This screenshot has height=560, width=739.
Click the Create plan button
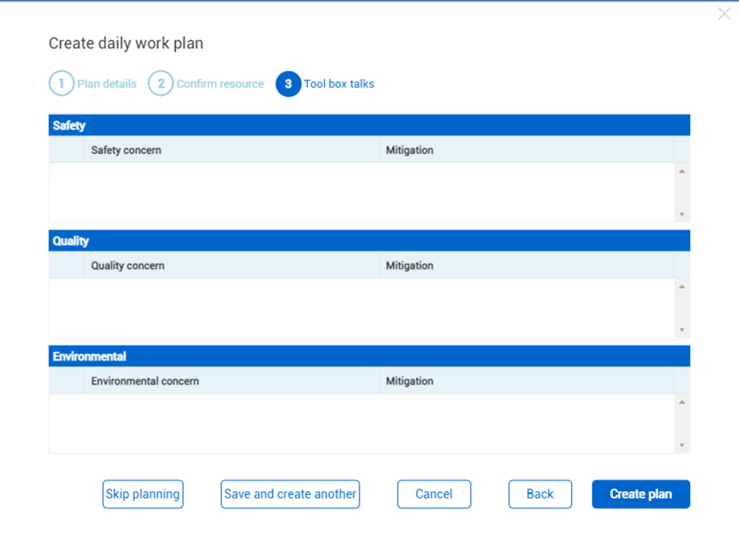pyautogui.click(x=640, y=494)
